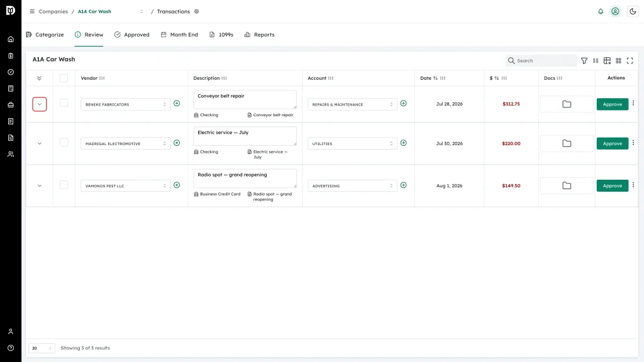Open the team members icon in sidebar
Viewport: 644px width, 362px height.
pyautogui.click(x=11, y=155)
